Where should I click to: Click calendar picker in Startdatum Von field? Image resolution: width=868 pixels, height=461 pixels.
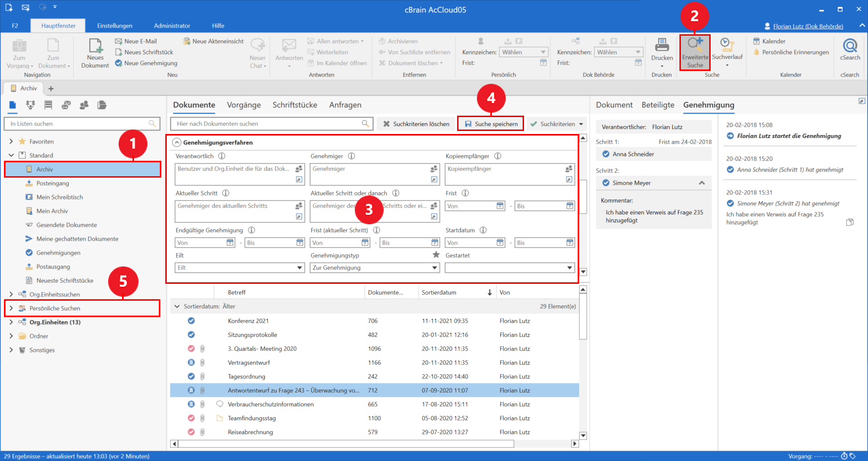click(x=500, y=243)
